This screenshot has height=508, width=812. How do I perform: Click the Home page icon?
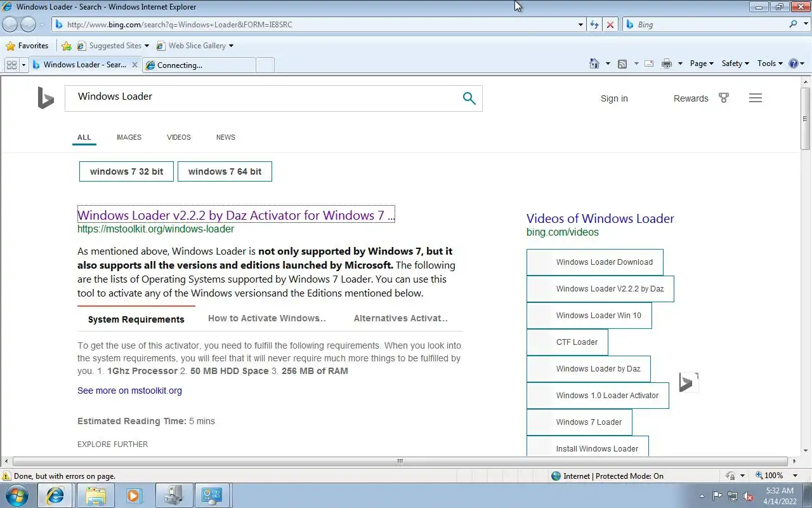click(x=594, y=63)
